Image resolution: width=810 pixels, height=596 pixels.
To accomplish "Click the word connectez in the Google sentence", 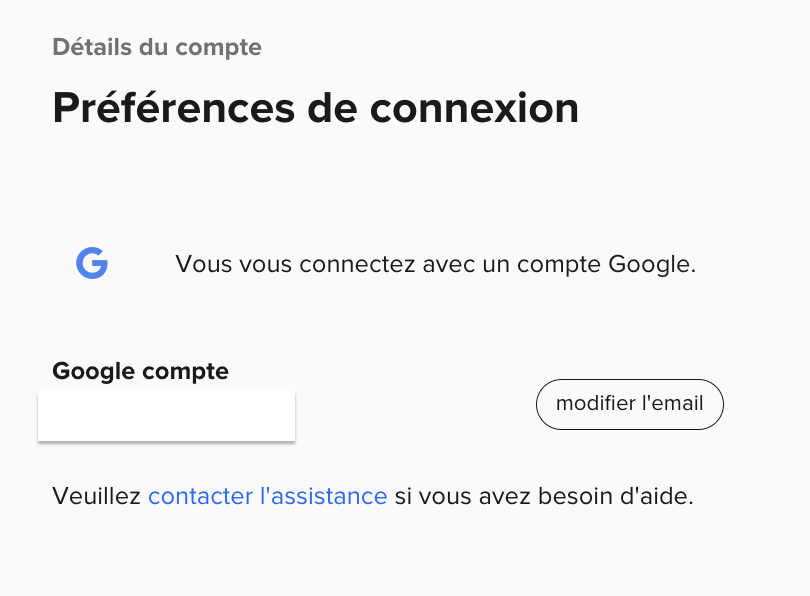I will (x=357, y=264).
